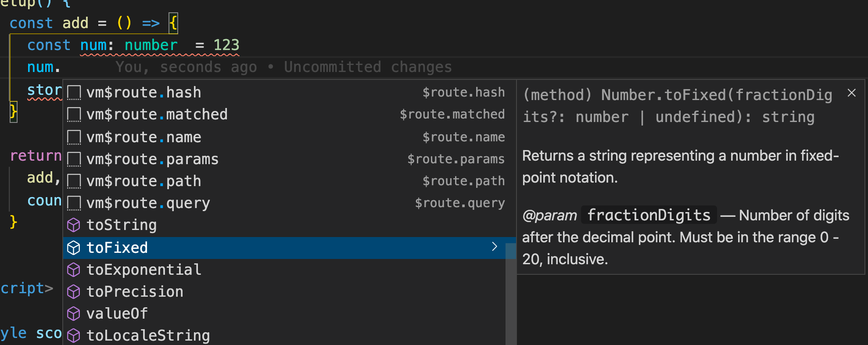Image resolution: width=868 pixels, height=345 pixels.
Task: Click the suggestion list scrollbar thumb
Action: click(510, 294)
